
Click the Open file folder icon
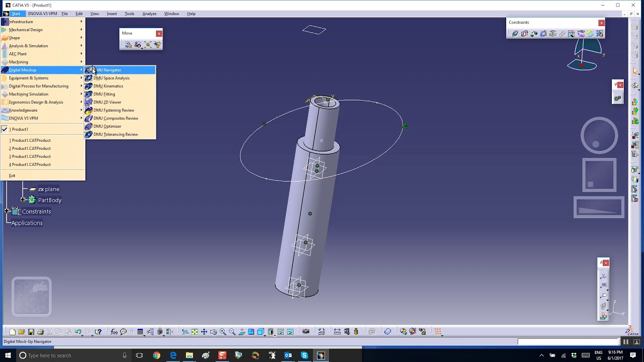click(x=22, y=332)
